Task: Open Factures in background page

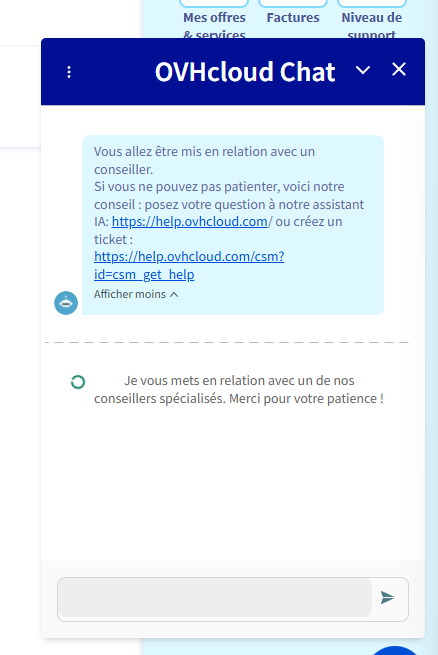Action: [293, 18]
